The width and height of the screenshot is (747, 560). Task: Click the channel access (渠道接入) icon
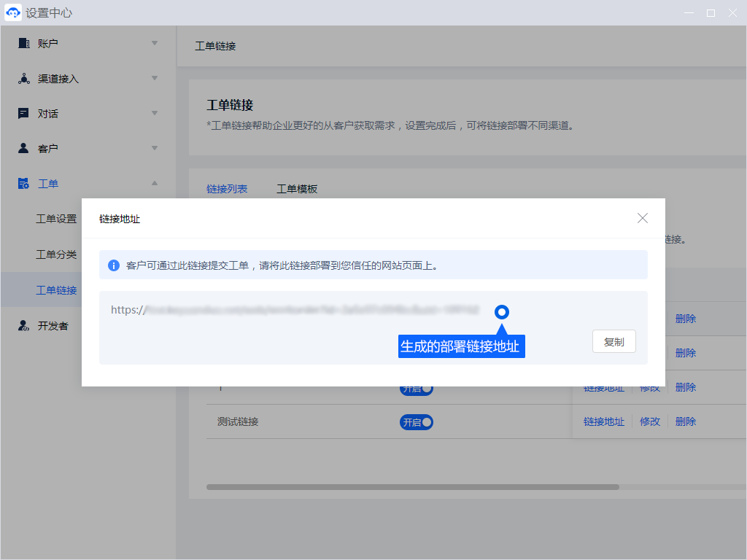tap(23, 78)
